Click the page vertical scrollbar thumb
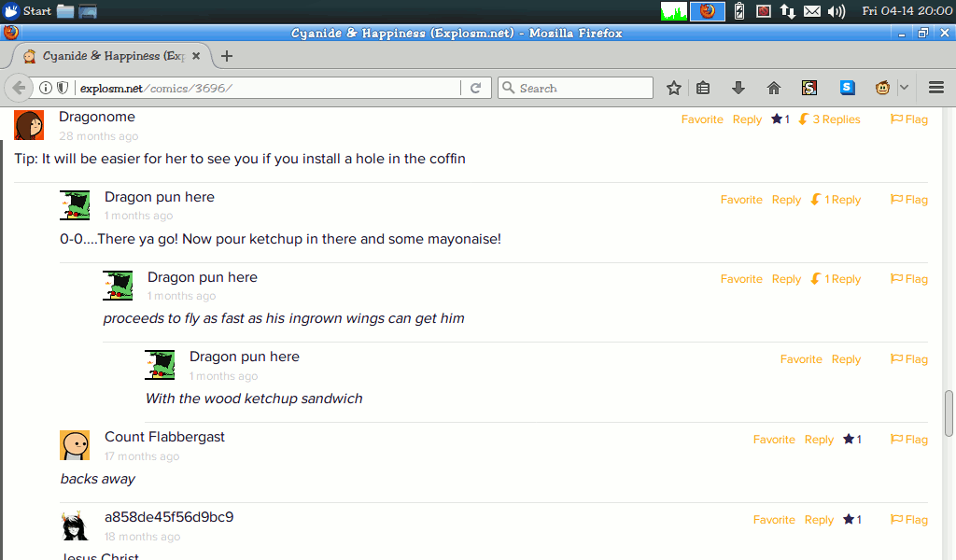This screenshot has width=956, height=560. pos(949,413)
